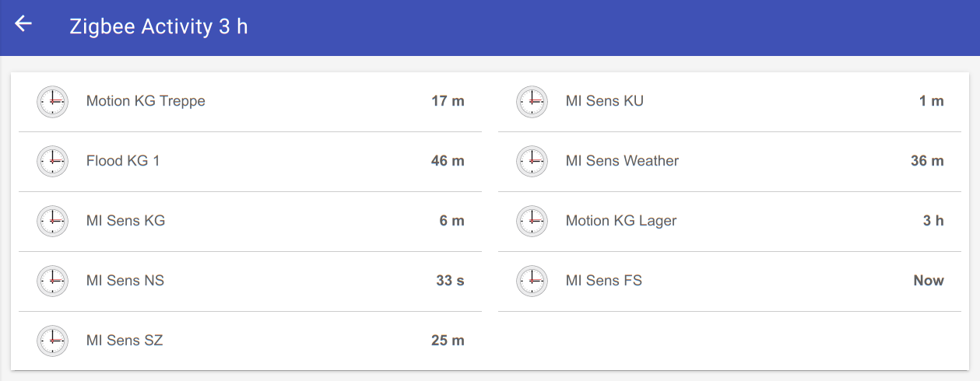Click the Zigbee Activity 3 h title
This screenshot has height=381, width=980.
point(159,26)
